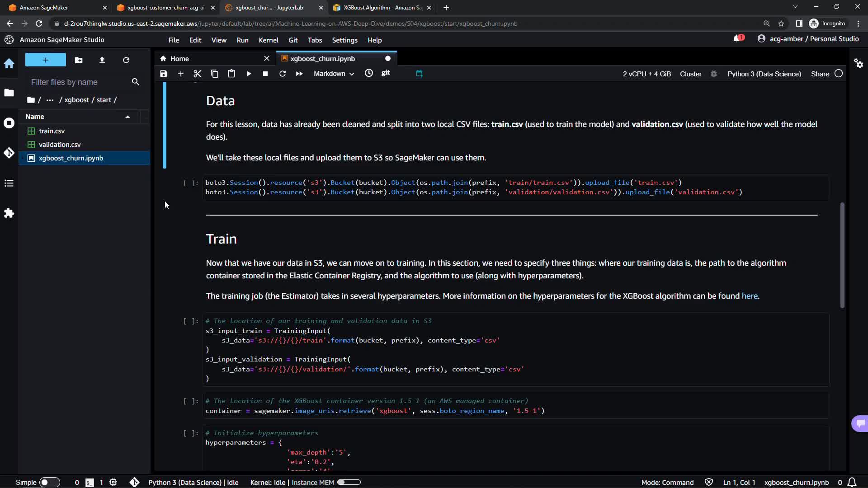Toggle Simple mode switch in the status bar
Screen dimensions: 868x488
pos(49,482)
